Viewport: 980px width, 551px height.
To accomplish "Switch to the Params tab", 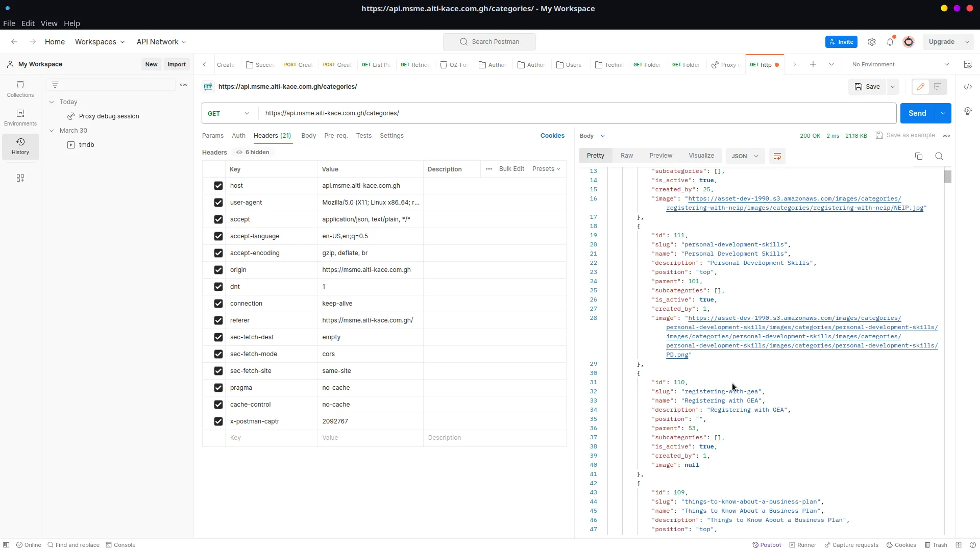I will click(x=213, y=136).
